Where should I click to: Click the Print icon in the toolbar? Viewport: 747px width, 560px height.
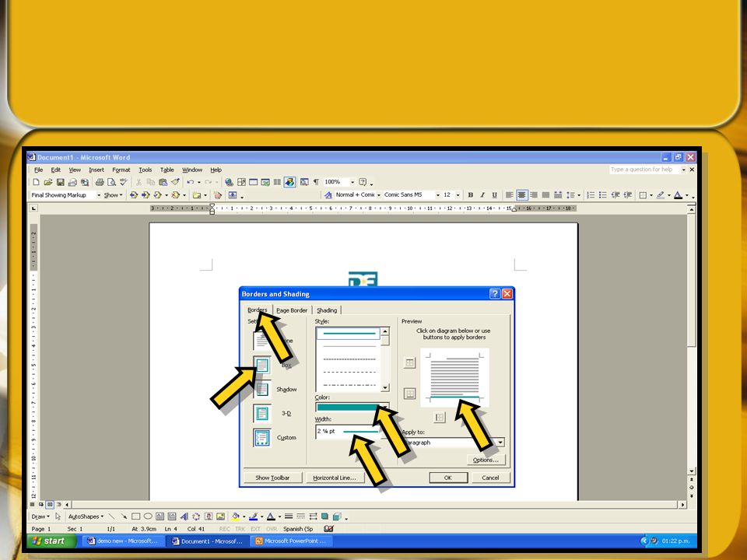click(x=99, y=182)
